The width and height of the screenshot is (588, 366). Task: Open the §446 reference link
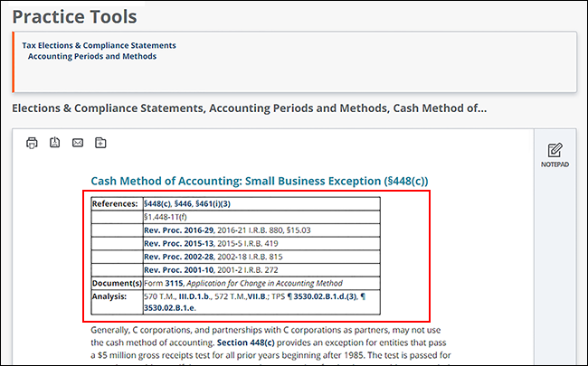coord(186,204)
